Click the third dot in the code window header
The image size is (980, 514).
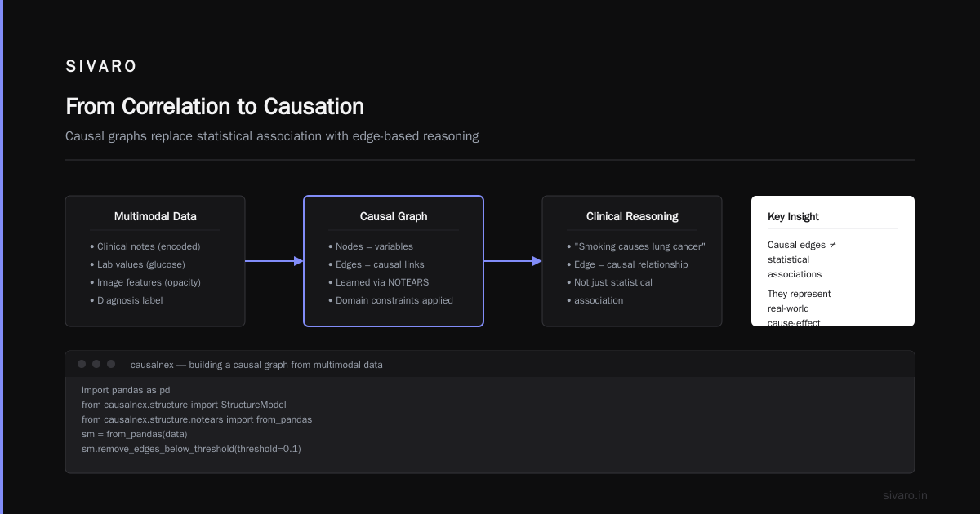[x=111, y=364]
